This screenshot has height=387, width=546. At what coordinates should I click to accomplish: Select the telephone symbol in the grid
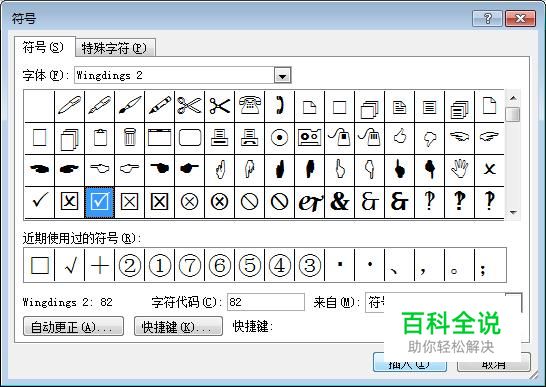[x=249, y=106]
